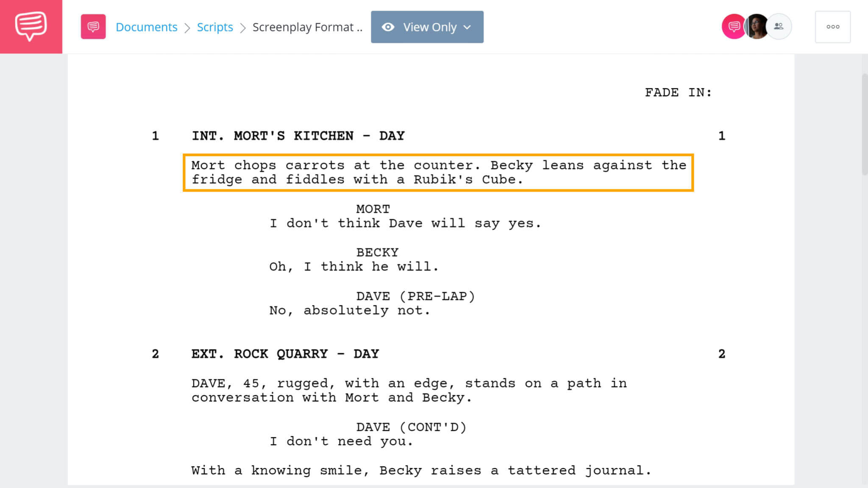
Task: Expand the Documents breadcrumb dropdown
Action: (146, 27)
